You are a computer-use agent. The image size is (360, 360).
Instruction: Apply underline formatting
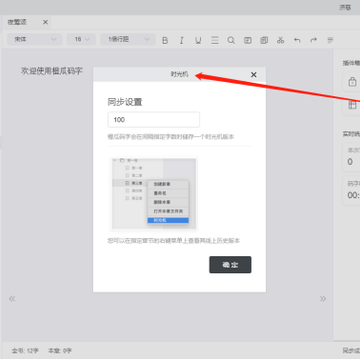(x=198, y=40)
